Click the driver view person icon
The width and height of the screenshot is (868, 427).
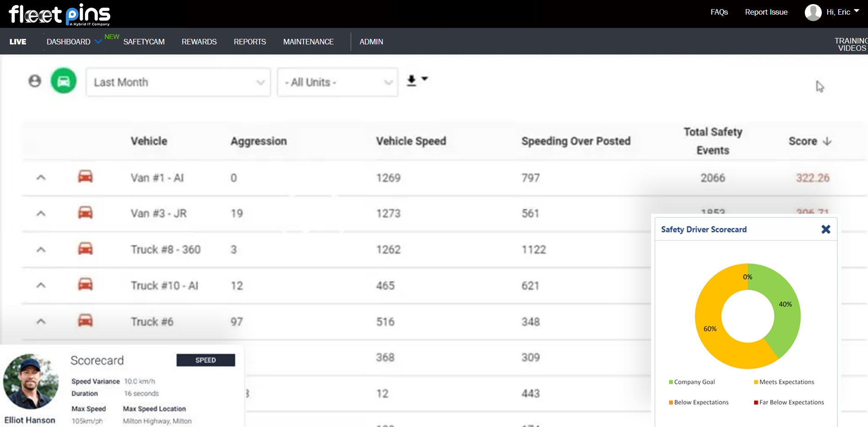click(x=35, y=81)
